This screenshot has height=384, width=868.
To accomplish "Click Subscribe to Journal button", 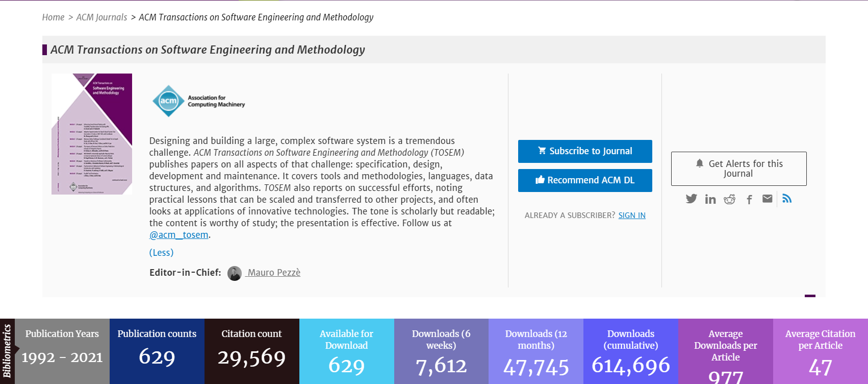I will (x=585, y=151).
